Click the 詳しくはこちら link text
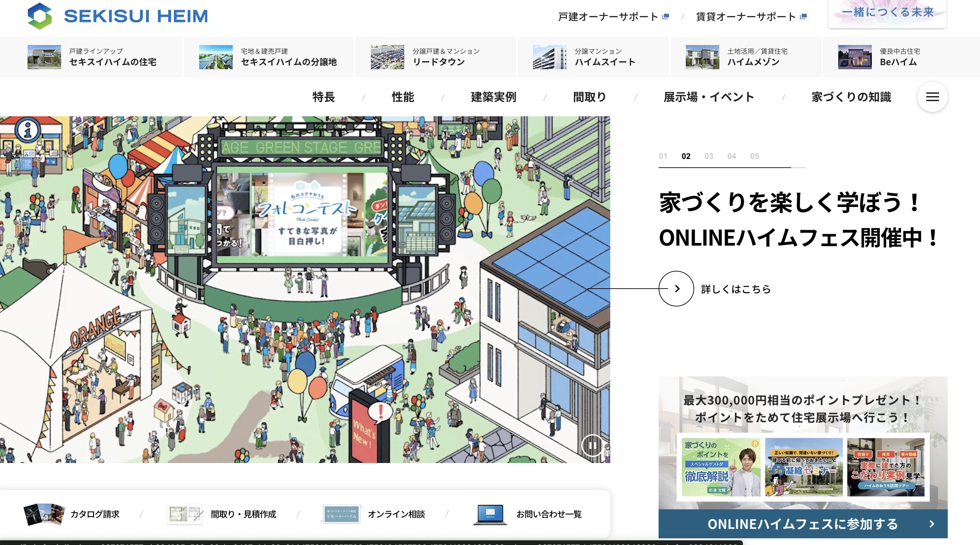Image resolution: width=980 pixels, height=545 pixels. click(736, 289)
